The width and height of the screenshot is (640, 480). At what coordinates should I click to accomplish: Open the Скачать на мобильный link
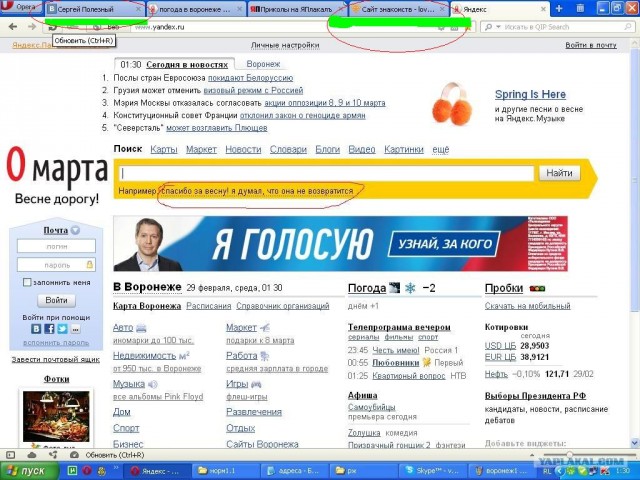[x=527, y=306]
